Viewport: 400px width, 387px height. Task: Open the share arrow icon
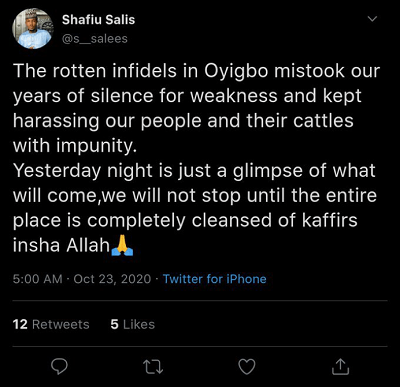click(340, 366)
